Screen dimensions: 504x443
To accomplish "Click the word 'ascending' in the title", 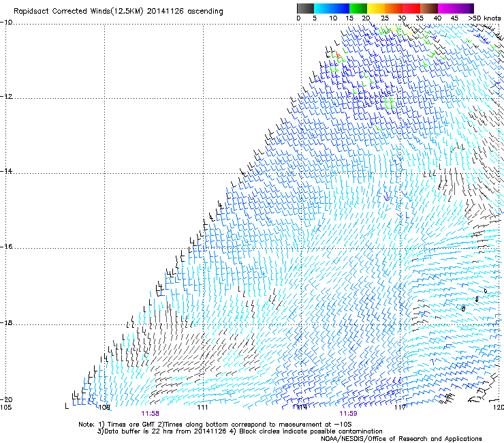I will pos(205,12).
